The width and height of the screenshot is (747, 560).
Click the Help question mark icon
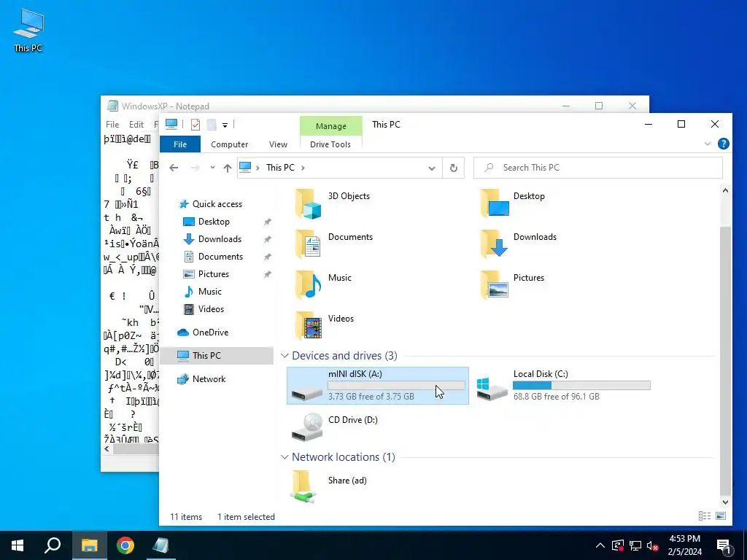[723, 144]
